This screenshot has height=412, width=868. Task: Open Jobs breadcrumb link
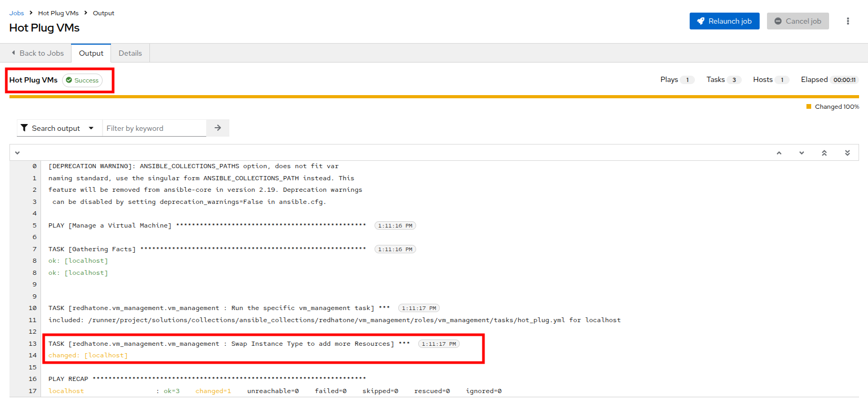[16, 13]
